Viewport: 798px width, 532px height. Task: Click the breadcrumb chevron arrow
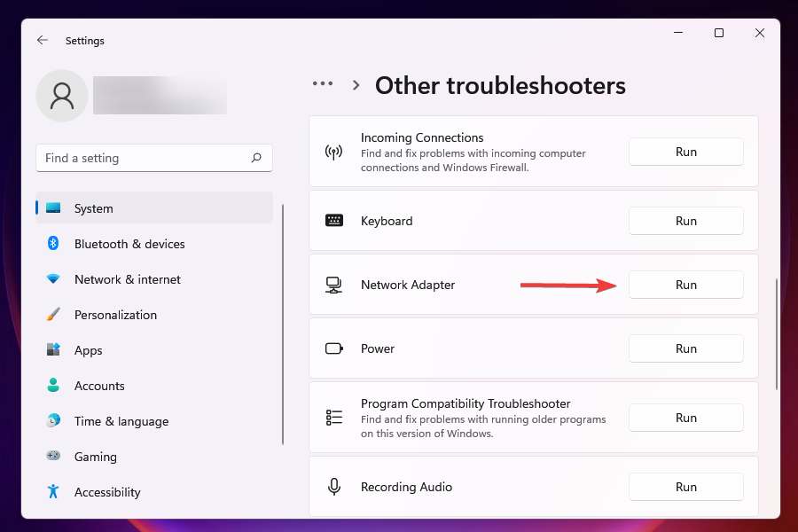356,85
